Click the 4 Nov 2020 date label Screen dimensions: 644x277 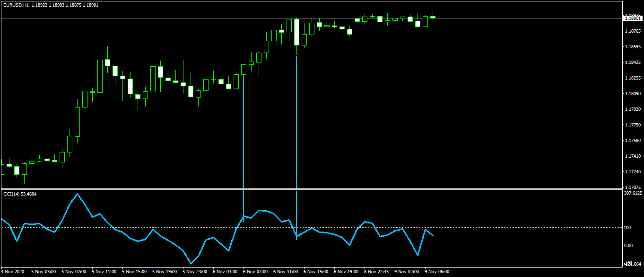tap(13, 272)
